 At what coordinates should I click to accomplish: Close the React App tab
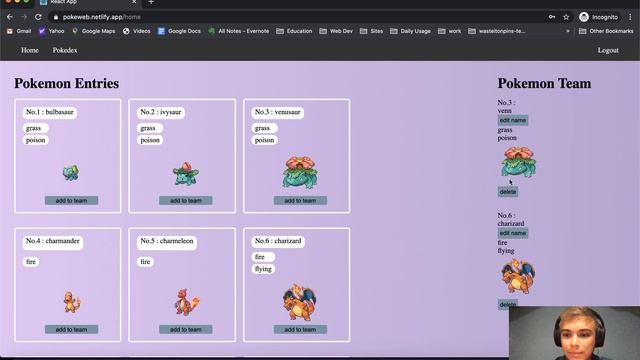coord(134,2)
